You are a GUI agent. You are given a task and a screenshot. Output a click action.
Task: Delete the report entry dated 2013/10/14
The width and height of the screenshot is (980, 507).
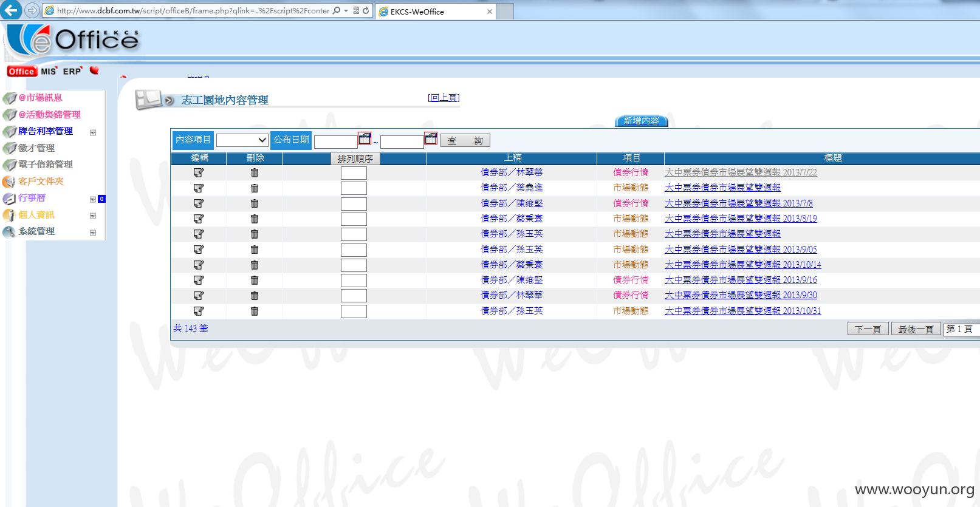pos(255,265)
